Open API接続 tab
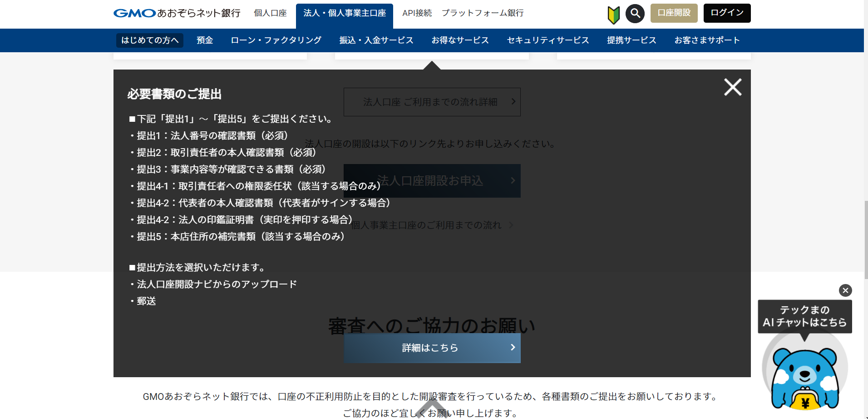The height and width of the screenshot is (419, 868). click(x=417, y=13)
